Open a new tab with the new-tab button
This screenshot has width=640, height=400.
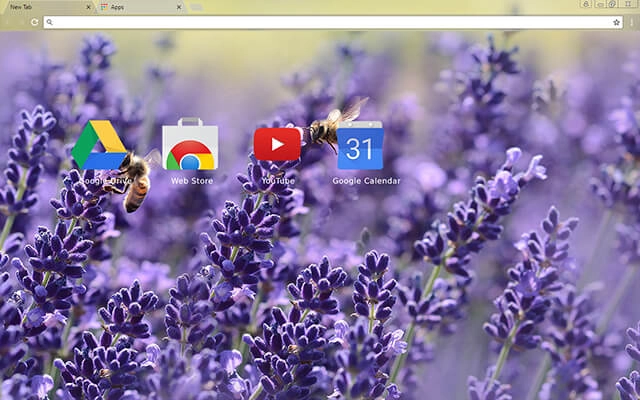[196, 7]
